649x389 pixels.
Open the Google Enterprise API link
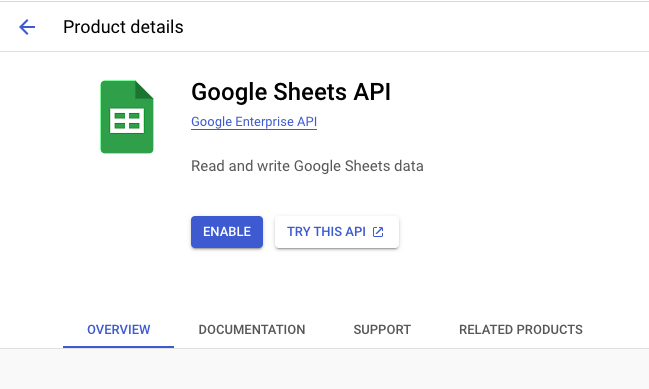[254, 122]
